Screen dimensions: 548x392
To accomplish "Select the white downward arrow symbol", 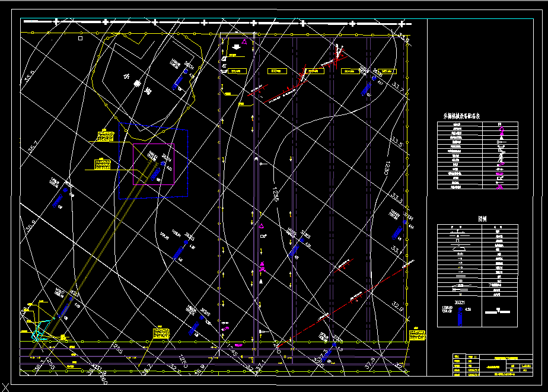I will 236,46.
